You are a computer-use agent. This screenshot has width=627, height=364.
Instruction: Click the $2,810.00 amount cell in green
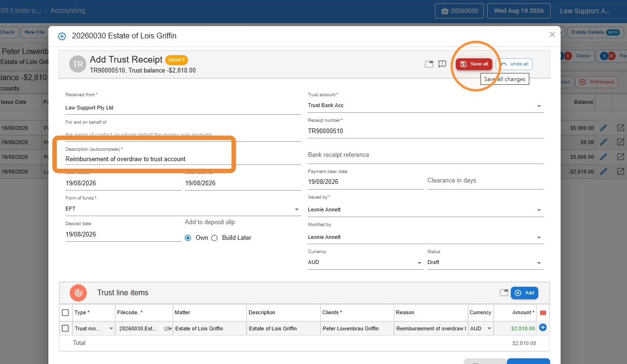(515, 328)
